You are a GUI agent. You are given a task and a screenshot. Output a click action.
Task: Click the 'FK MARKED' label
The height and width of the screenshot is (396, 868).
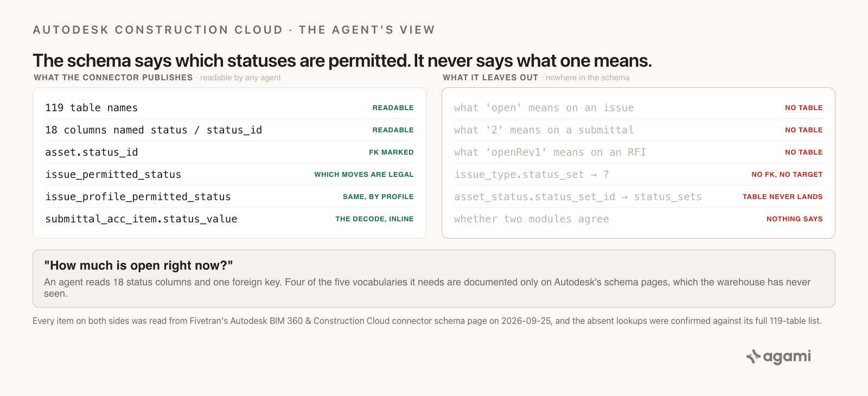point(391,152)
